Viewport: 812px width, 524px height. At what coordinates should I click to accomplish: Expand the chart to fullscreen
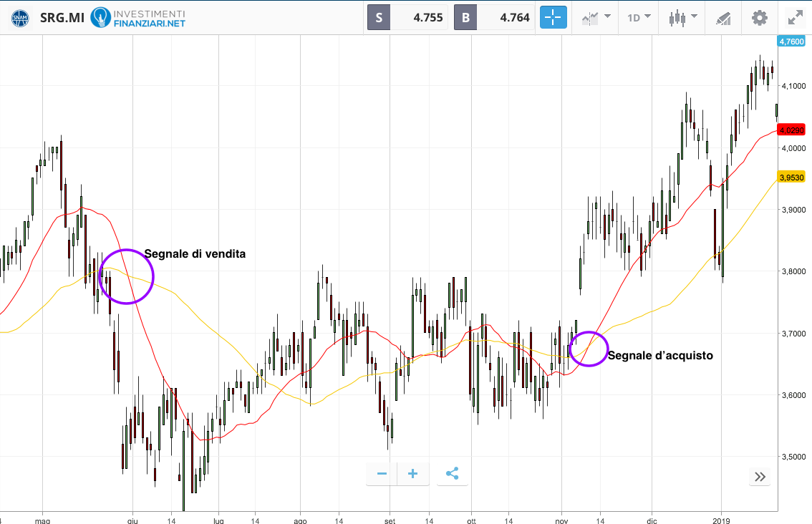795,17
